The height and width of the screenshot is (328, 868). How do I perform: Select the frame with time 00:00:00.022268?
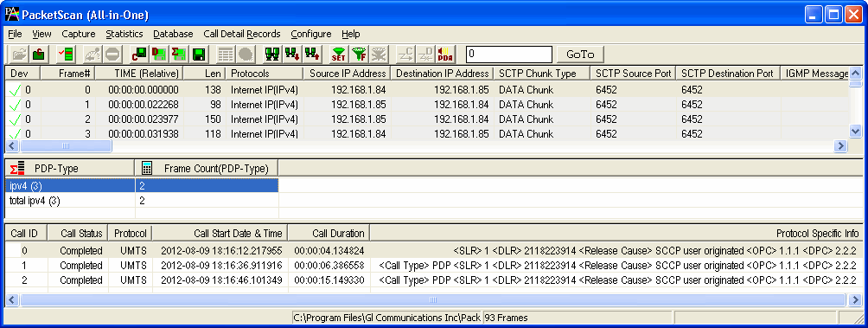tap(426, 104)
